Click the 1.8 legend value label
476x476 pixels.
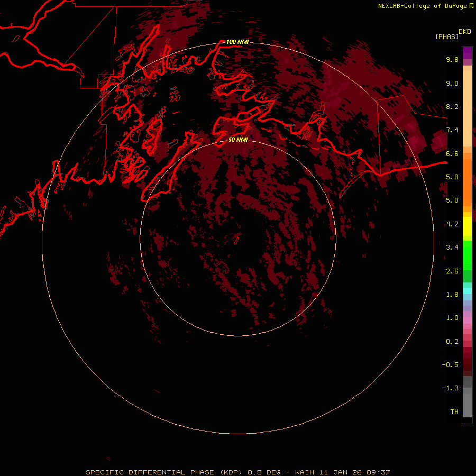tap(452, 295)
